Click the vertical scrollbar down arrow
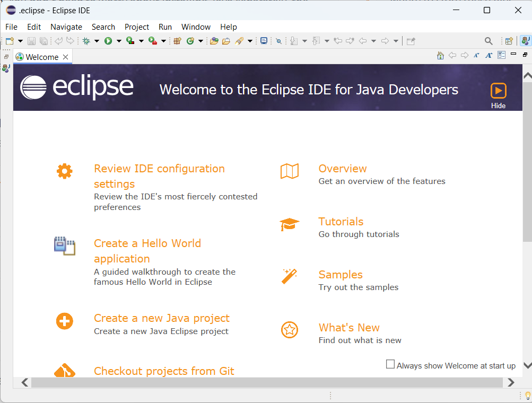The width and height of the screenshot is (532, 403). tap(528, 365)
